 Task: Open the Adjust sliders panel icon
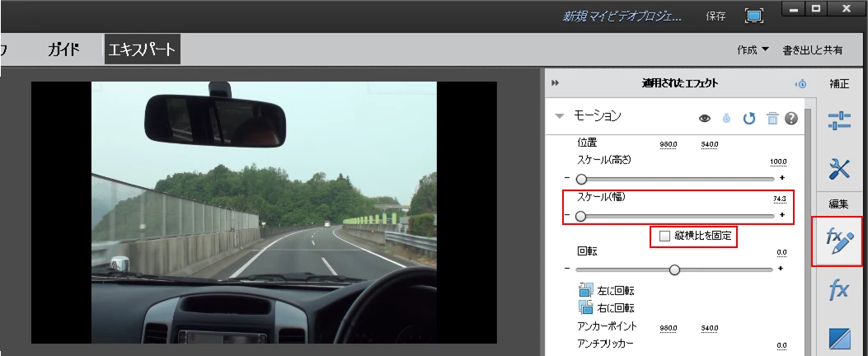pyautogui.click(x=839, y=120)
